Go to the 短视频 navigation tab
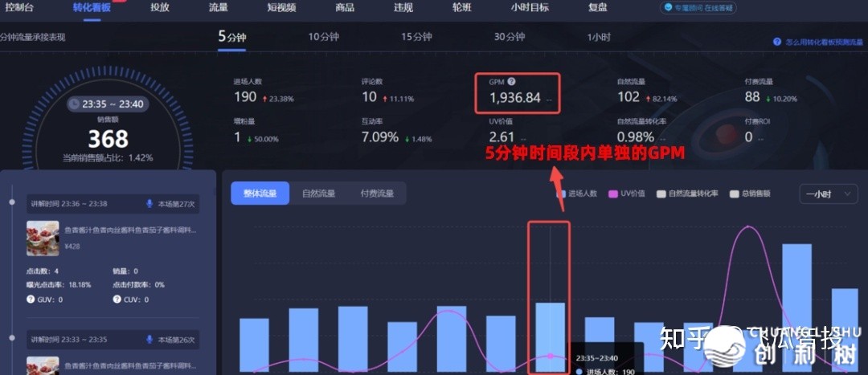 tap(281, 8)
